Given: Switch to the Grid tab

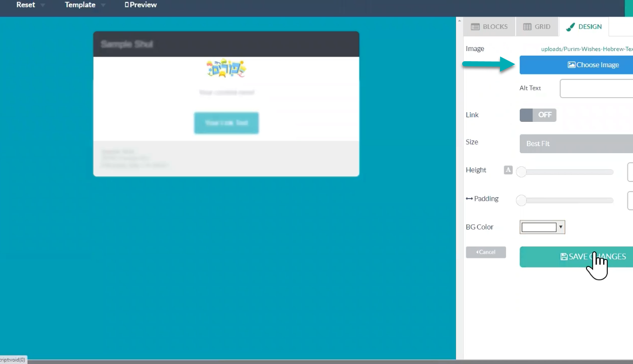Looking at the screenshot, I should click(x=536, y=27).
